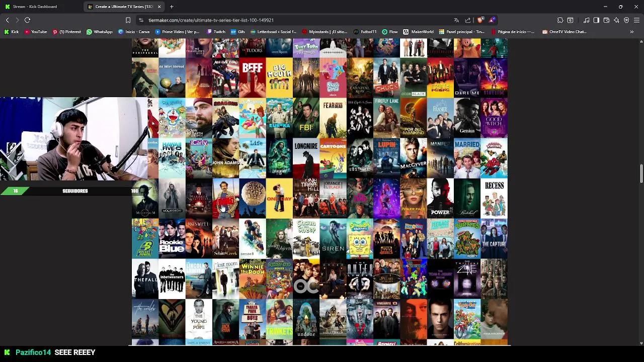Select the Rookie Blue poster thumbnail
644x362 pixels.
pos(172,239)
